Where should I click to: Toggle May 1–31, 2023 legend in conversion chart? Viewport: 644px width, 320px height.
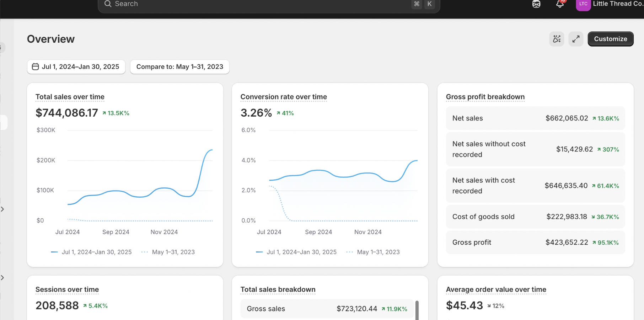pyautogui.click(x=373, y=252)
